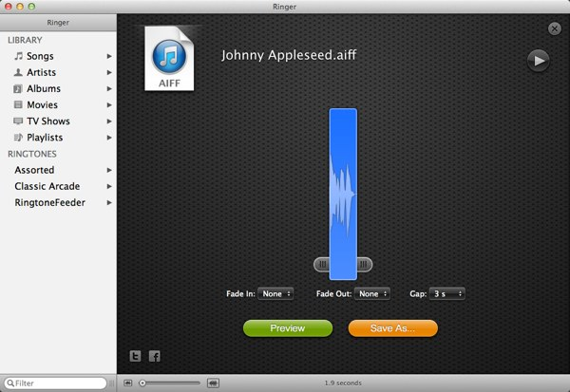Open Albums in the sidebar
This screenshot has width=570, height=392.
[44, 88]
